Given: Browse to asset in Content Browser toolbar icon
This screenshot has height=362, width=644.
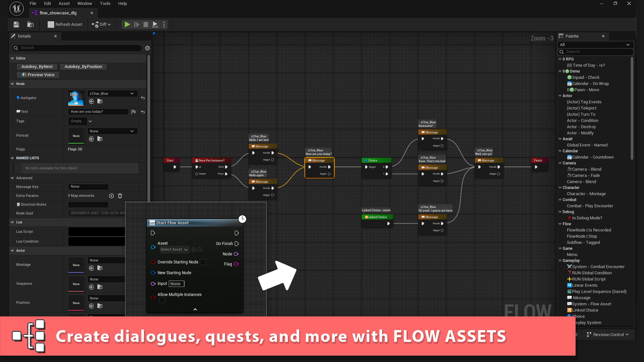Looking at the screenshot, I should pos(31,24).
